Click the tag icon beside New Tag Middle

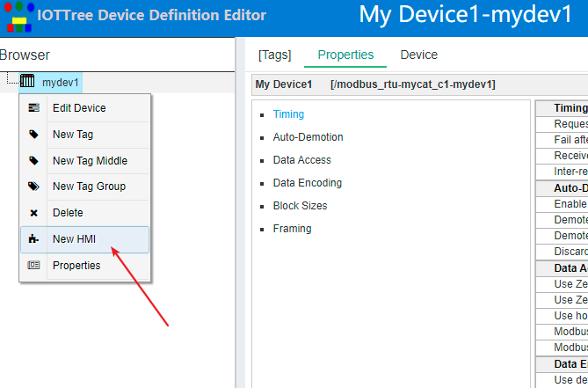[x=33, y=161]
